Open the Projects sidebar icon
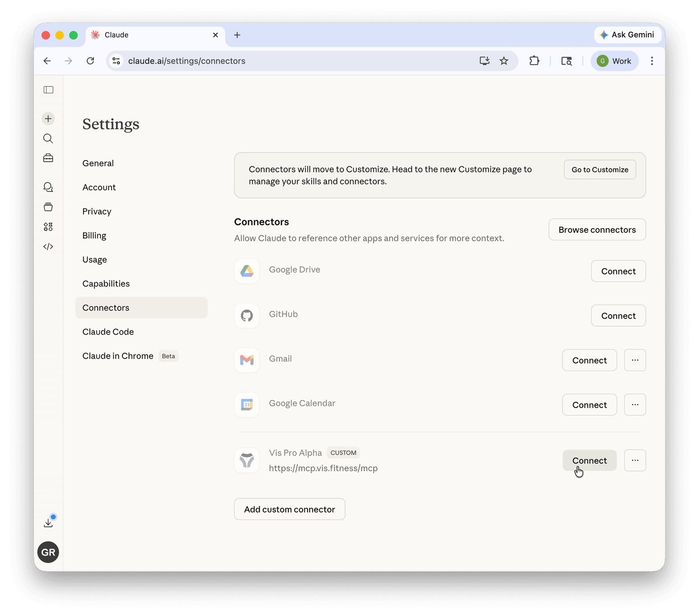Screen dimensions: 699x616 48,207
